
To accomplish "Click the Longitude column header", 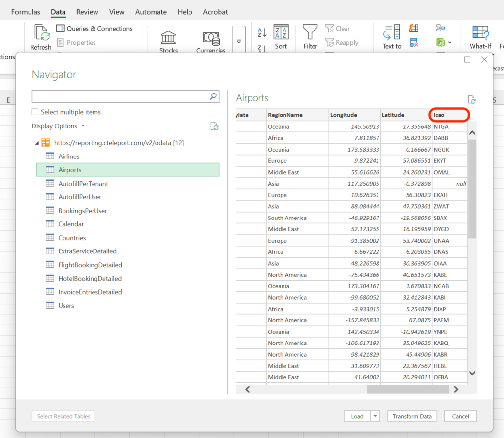I will click(x=354, y=115).
